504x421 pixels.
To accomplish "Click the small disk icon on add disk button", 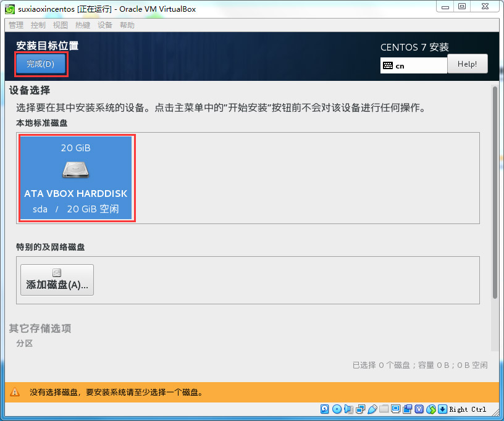I will pos(57,273).
